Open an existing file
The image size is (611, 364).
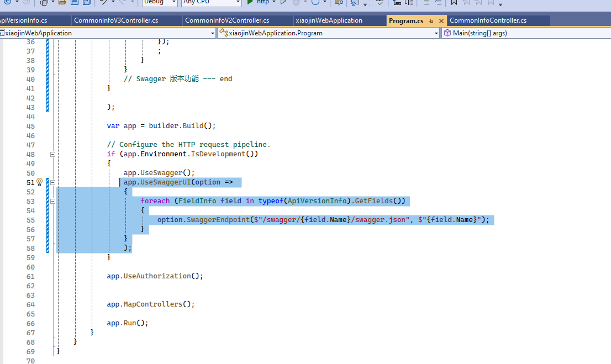tap(62, 3)
